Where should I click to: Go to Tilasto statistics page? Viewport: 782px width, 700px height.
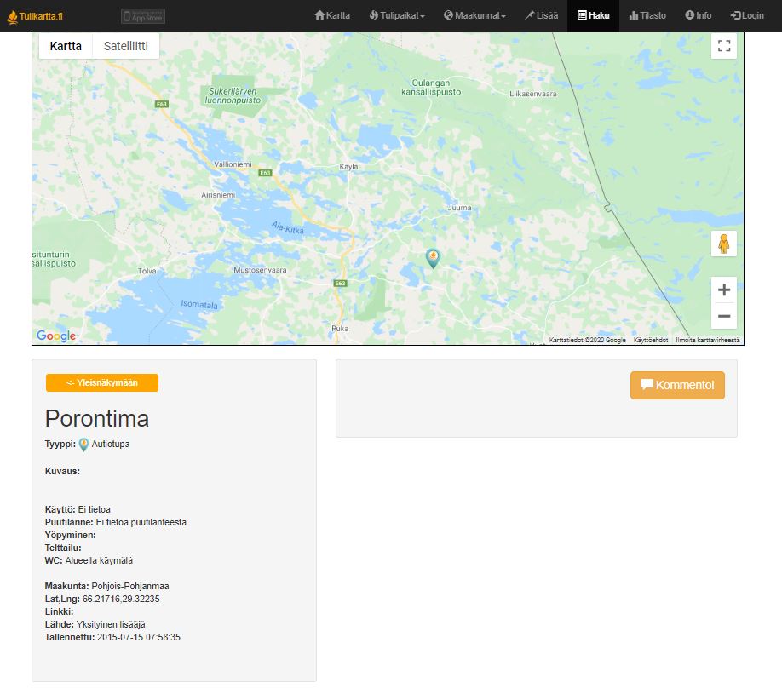pyautogui.click(x=647, y=15)
